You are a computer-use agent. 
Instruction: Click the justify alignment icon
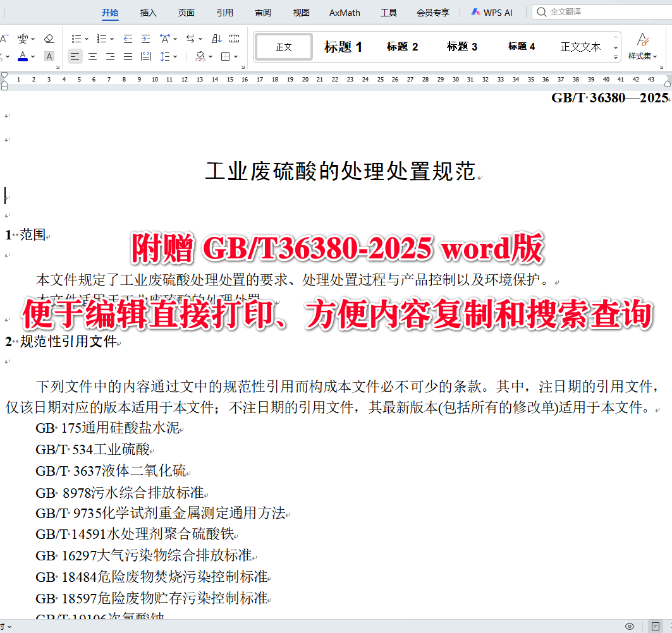pos(126,56)
